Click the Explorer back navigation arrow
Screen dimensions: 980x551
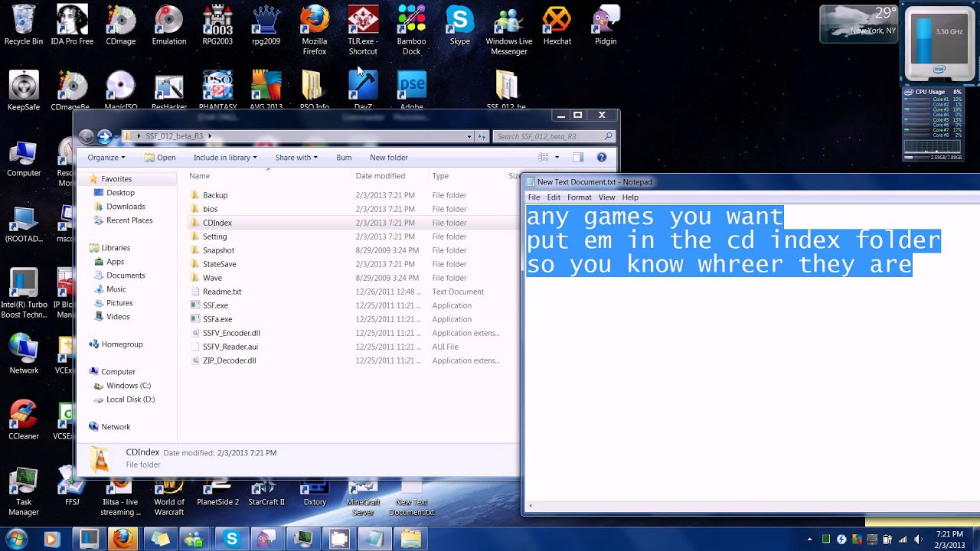point(86,136)
